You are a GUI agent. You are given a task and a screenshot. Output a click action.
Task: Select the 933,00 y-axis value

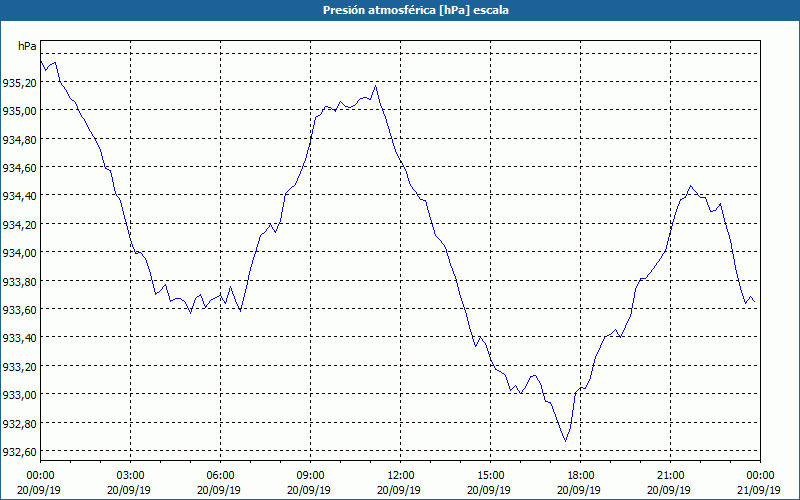(20, 395)
